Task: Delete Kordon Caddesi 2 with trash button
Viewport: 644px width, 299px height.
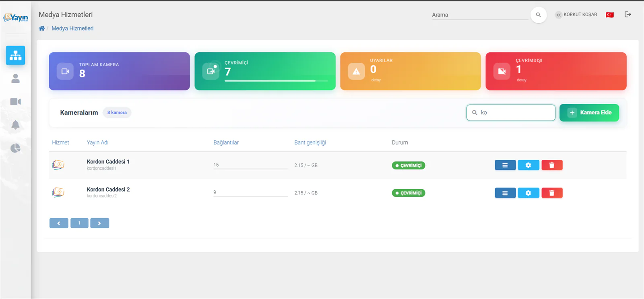Action: pos(552,193)
